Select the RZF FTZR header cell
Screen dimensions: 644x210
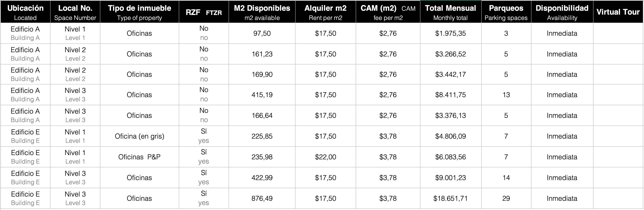pos(204,12)
